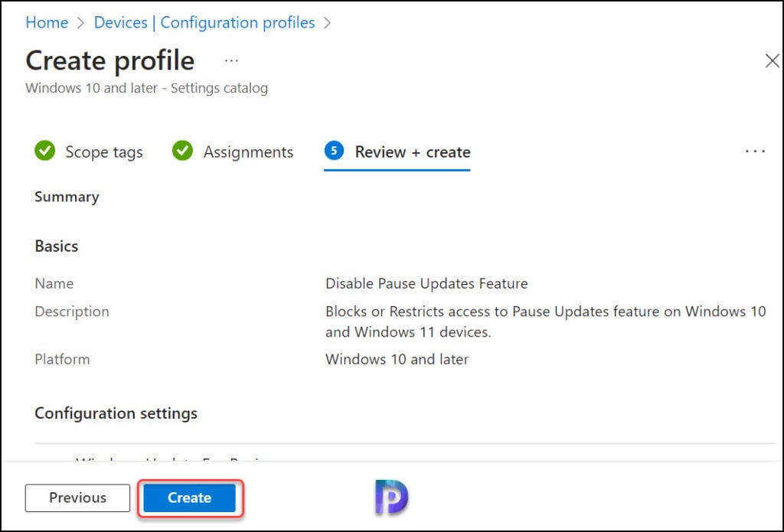Image resolution: width=784 pixels, height=532 pixels.
Task: Click the description text about Pause Updates
Action: pos(545,321)
